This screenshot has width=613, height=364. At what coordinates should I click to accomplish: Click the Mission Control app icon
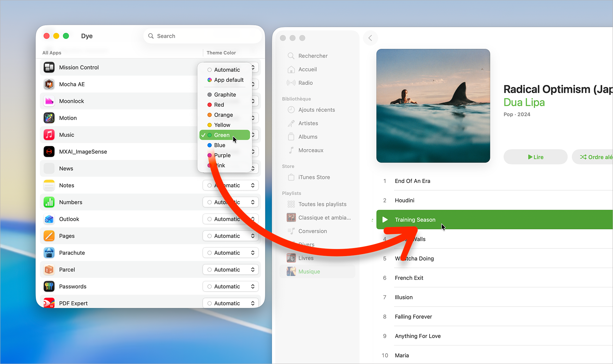tap(49, 67)
